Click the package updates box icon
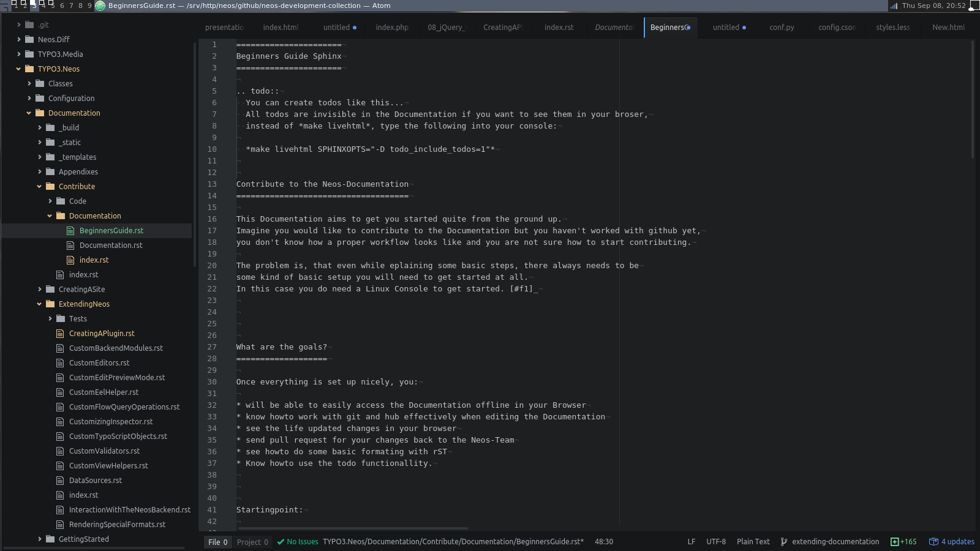Image resolution: width=980 pixels, height=551 pixels. pyautogui.click(x=933, y=542)
